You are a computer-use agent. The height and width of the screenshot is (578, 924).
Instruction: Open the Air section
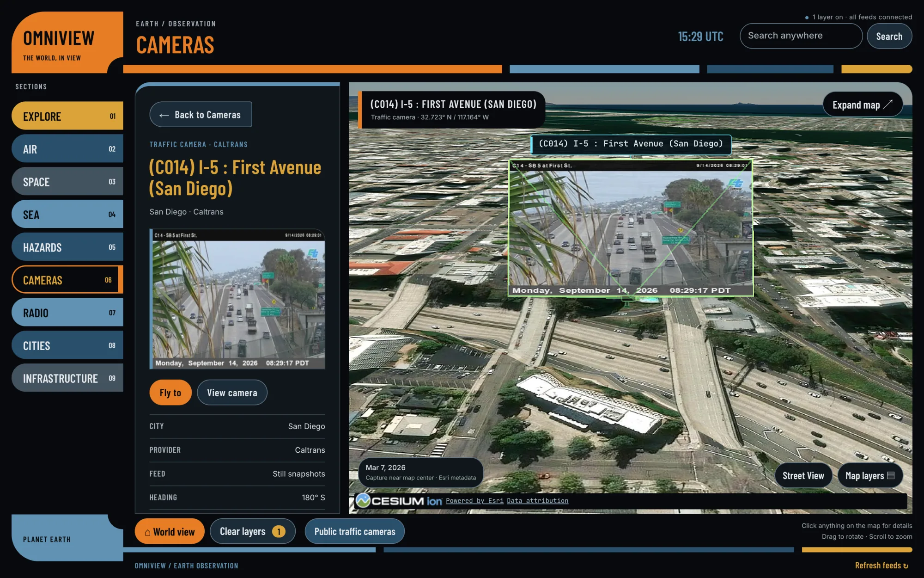pyautogui.click(x=67, y=149)
